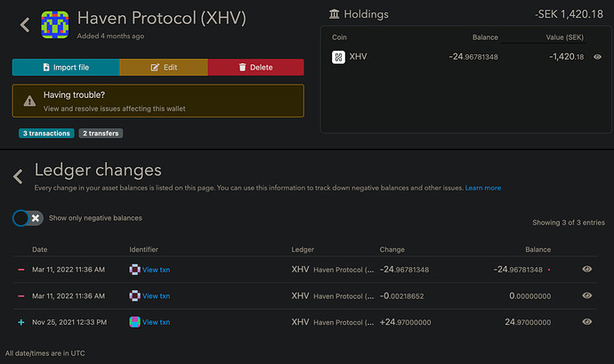
Task: Click the Date column header
Action: (39, 249)
